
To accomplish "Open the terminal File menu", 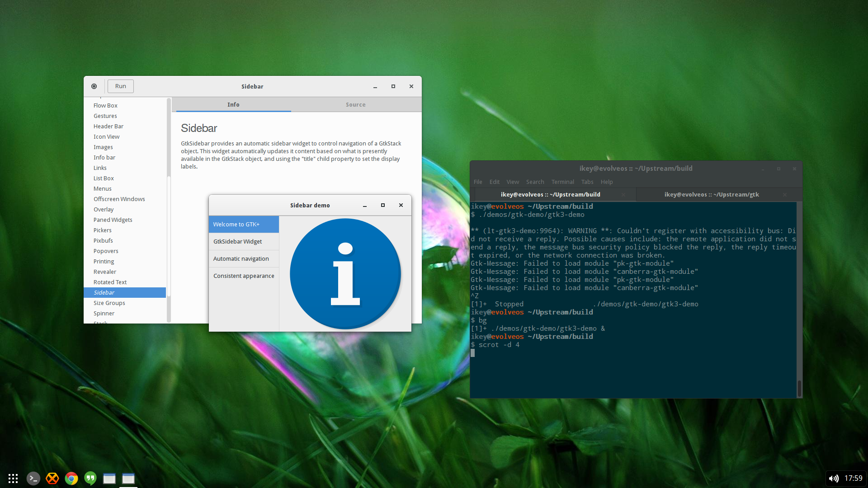I will tap(478, 182).
